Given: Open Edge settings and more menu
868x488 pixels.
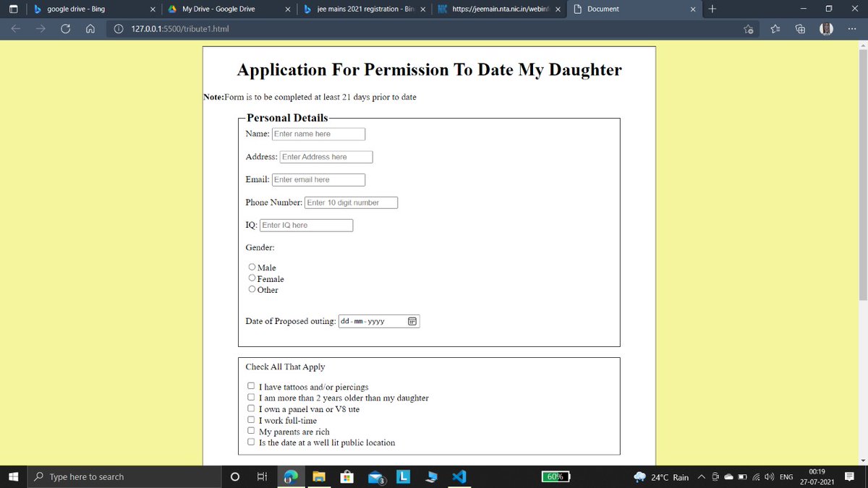Looking at the screenshot, I should [851, 30].
